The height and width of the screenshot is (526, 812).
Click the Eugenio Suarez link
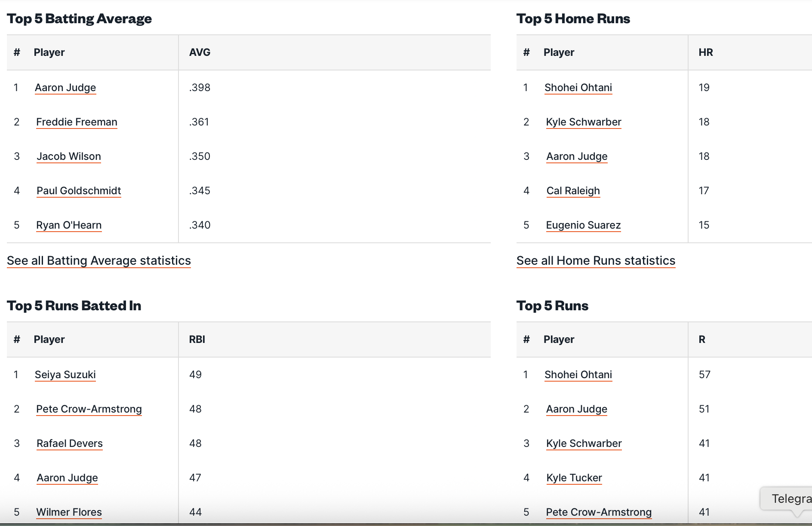pos(583,225)
